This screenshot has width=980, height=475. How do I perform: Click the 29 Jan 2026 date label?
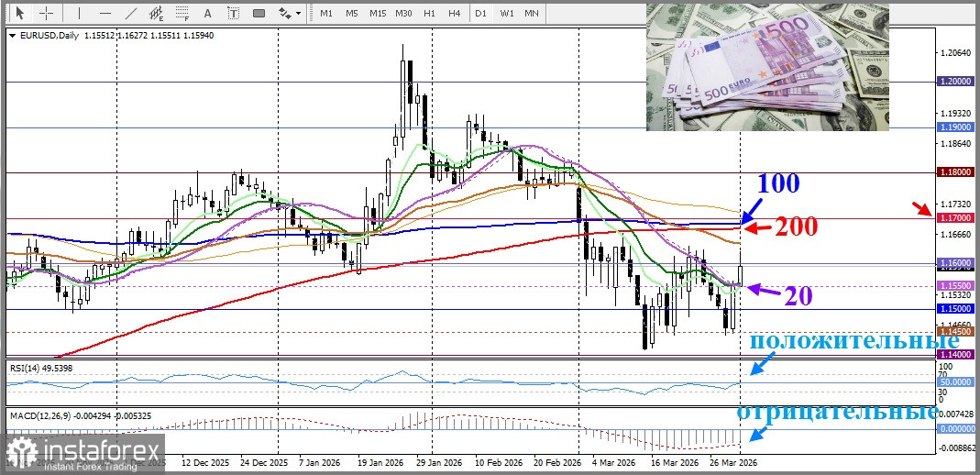tap(438, 464)
